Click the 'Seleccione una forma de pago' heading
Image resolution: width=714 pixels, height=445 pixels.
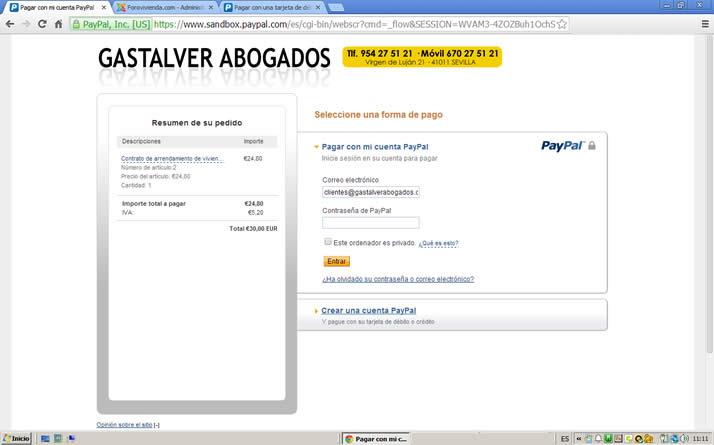[378, 115]
